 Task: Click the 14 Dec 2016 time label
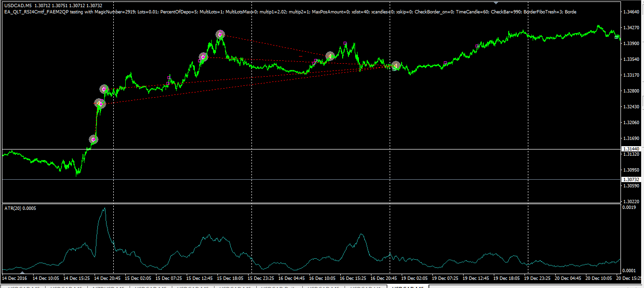coord(14,278)
